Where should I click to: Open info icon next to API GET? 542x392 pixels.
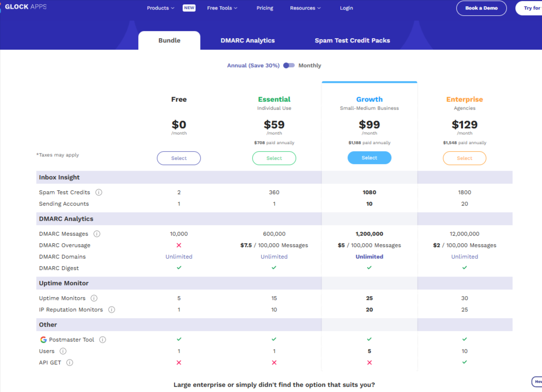pyautogui.click(x=70, y=362)
